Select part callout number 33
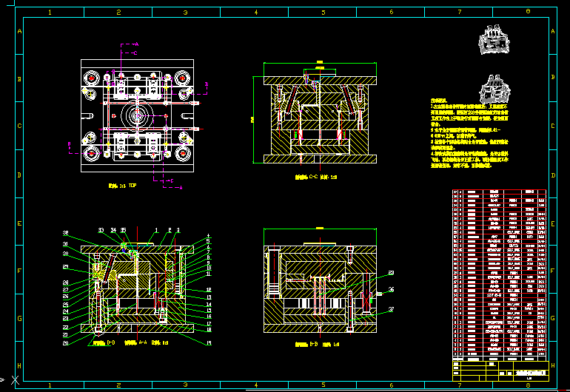The width and height of the screenshot is (570, 392). pos(101,230)
